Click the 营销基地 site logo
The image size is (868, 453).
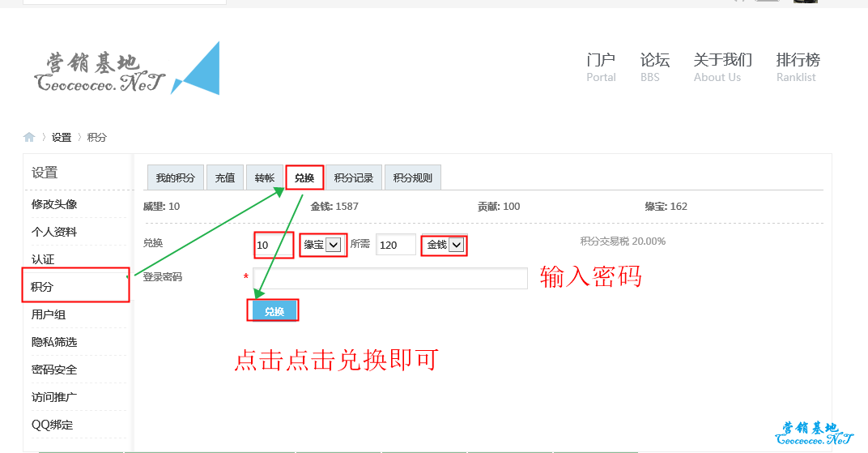[x=126, y=70]
